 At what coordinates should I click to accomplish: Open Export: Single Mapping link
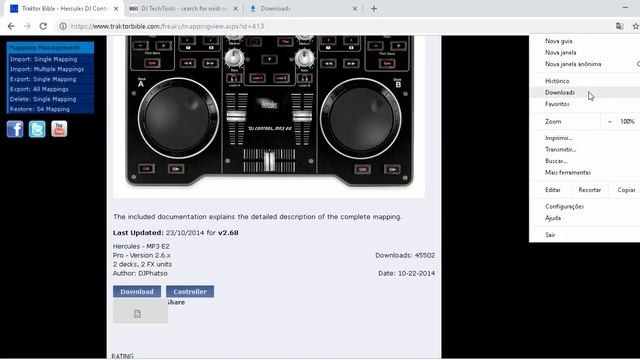click(x=43, y=79)
